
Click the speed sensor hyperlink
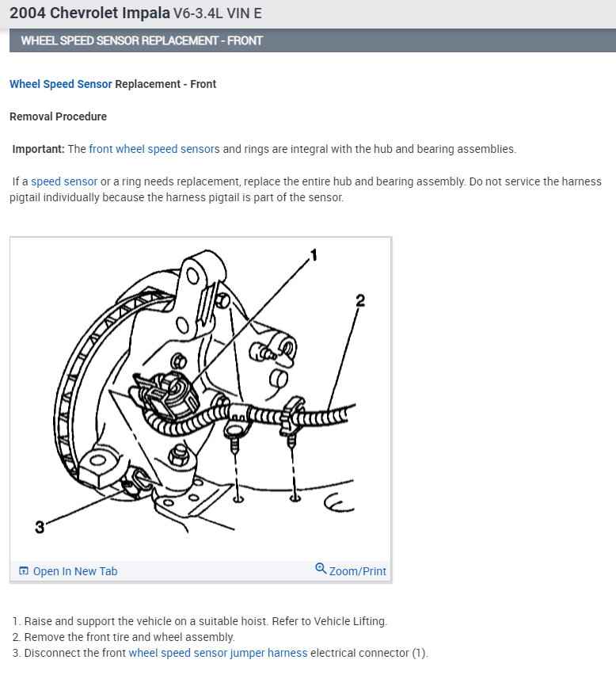64,181
